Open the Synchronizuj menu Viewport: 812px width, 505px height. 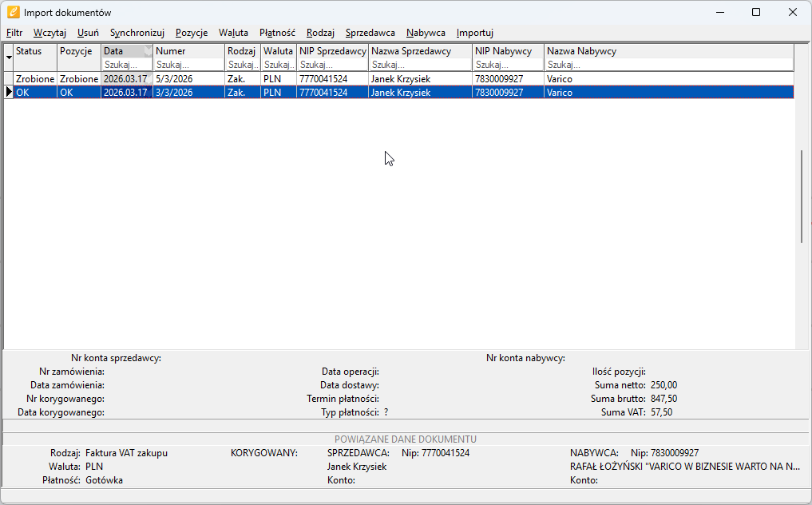[x=137, y=33]
